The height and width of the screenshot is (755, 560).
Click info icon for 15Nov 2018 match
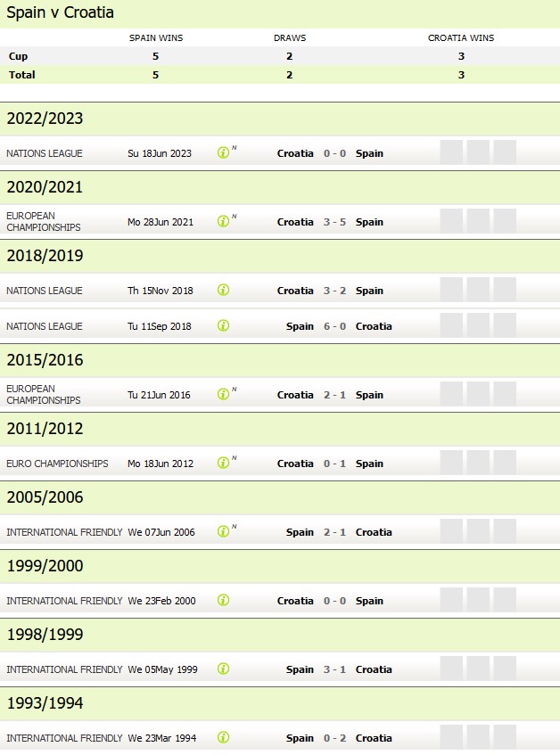tap(223, 291)
